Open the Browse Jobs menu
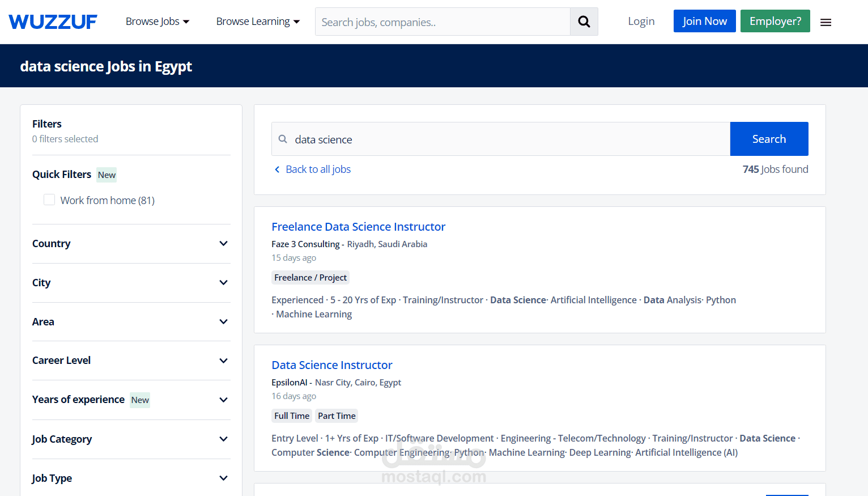This screenshot has height=496, width=868. [x=158, y=22]
